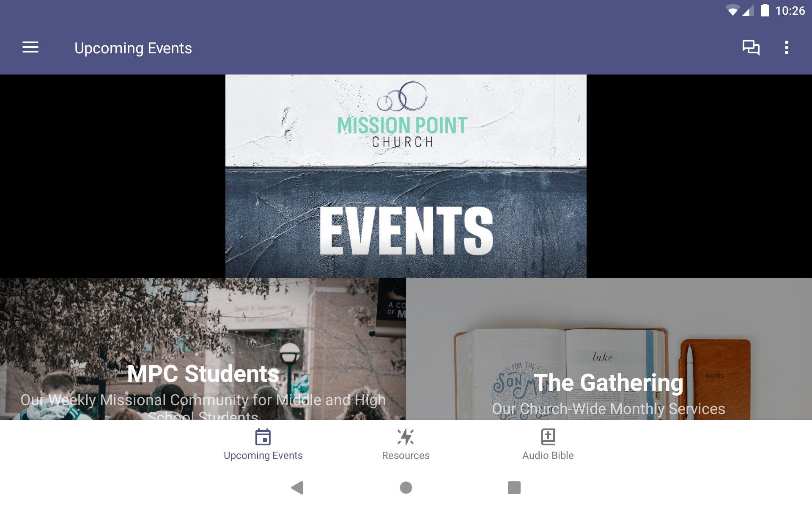
Task: Select the Upcoming Events tab label
Action: tap(263, 456)
